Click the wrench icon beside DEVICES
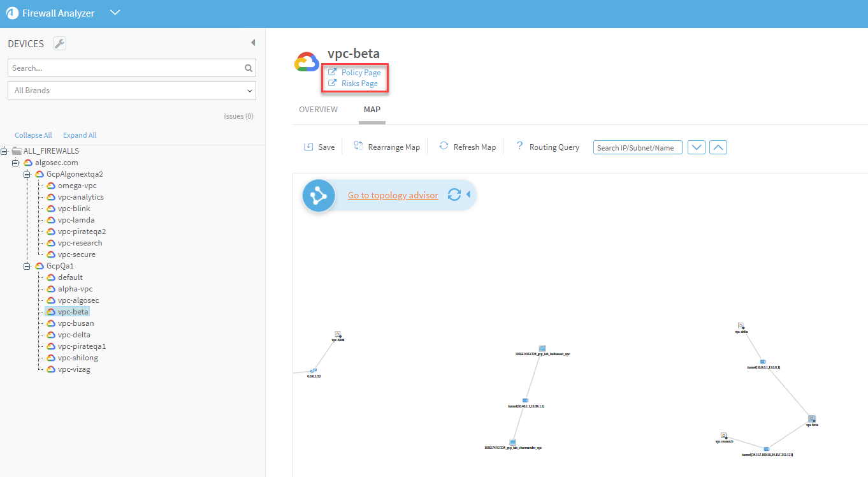The width and height of the screenshot is (868, 477). [59, 43]
